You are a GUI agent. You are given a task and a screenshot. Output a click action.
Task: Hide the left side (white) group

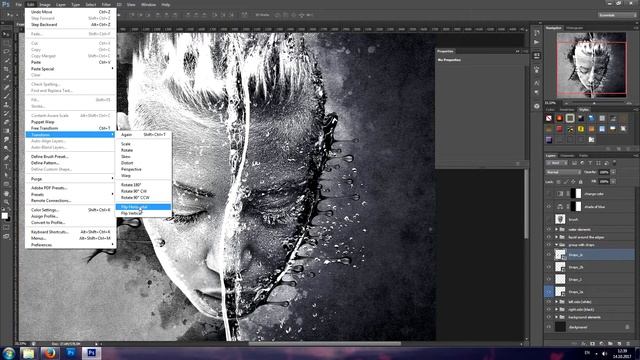coord(549,302)
